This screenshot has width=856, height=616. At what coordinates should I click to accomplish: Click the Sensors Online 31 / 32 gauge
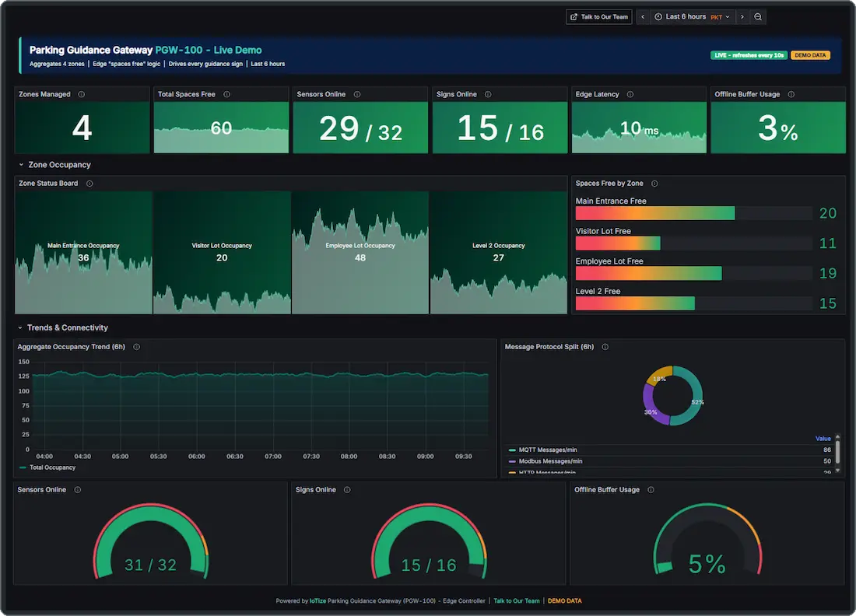tap(151, 542)
